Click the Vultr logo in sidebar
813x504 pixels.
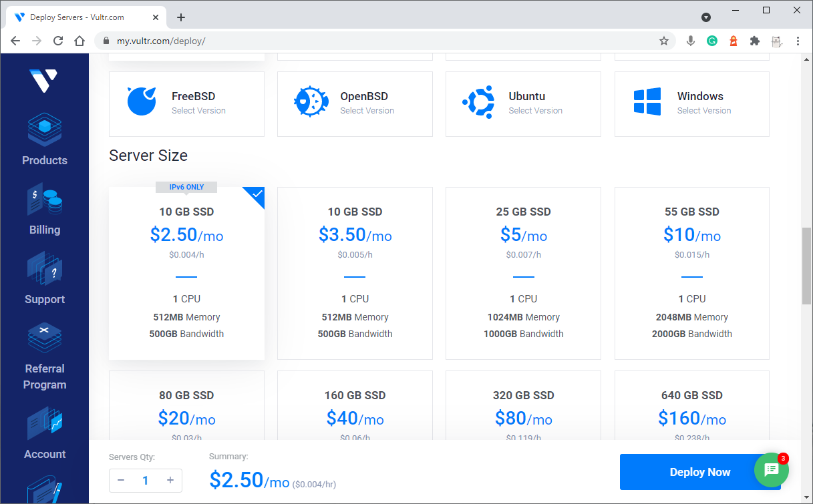click(x=43, y=80)
